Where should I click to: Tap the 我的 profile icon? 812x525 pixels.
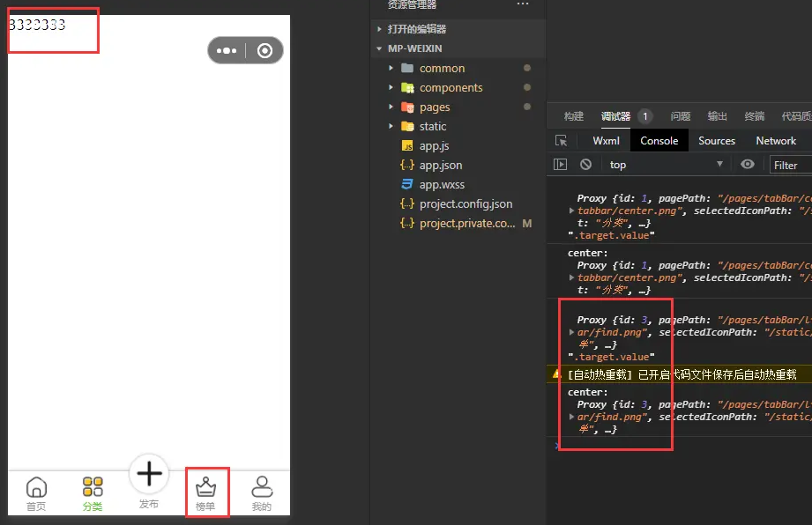pyautogui.click(x=262, y=486)
